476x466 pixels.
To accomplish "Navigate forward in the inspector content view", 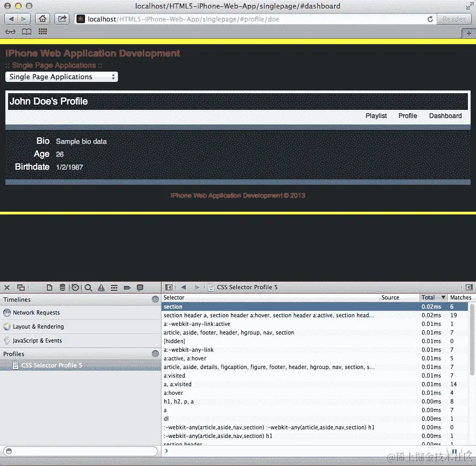I will pyautogui.click(x=197, y=287).
